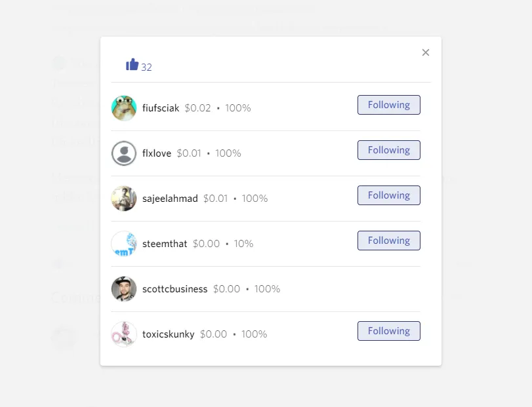Toggle Following for sajeelahmad
The image size is (532, 407).
[x=389, y=195]
